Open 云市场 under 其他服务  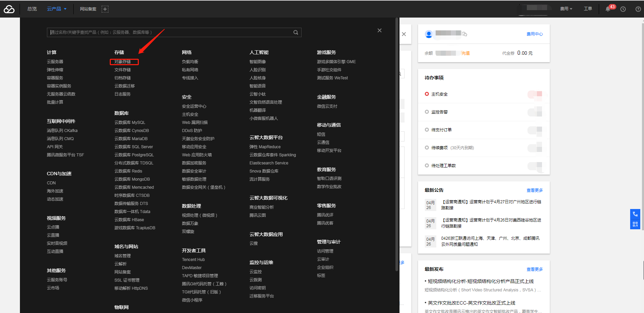(53, 288)
